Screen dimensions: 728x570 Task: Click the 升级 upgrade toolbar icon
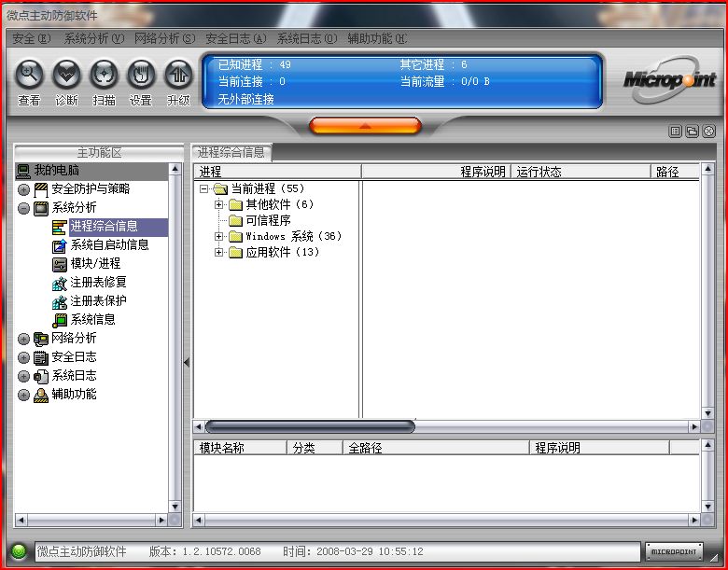pos(178,75)
